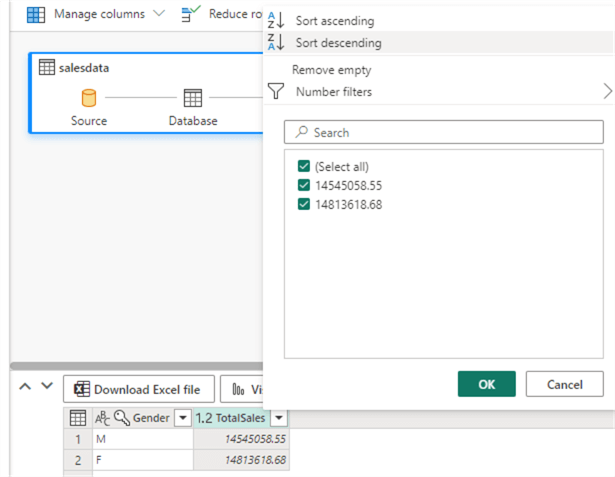
Task: Click the table select-all corner icon
Action: 77,418
